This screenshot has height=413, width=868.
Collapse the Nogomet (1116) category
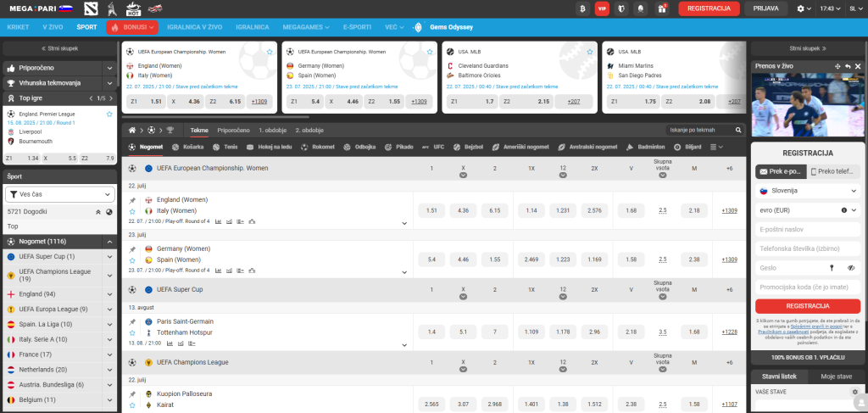coord(109,242)
